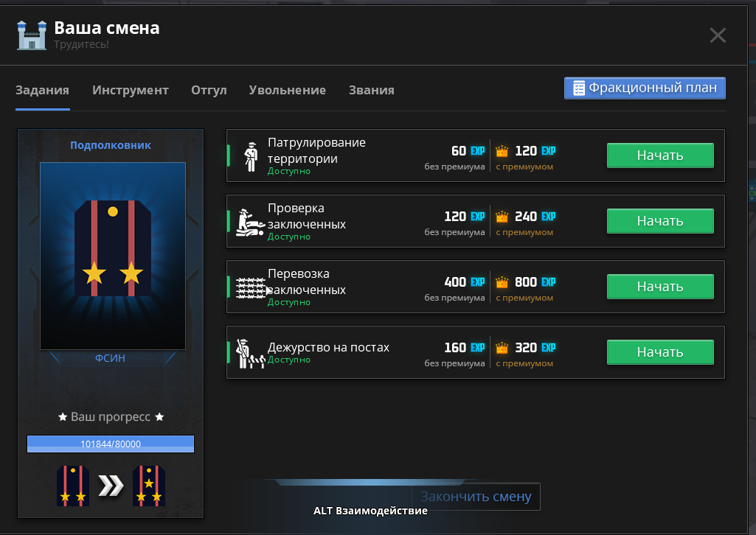Click the patrol guard icon for Патрулирование территории
The width and height of the screenshot is (756, 535).
tap(251, 155)
